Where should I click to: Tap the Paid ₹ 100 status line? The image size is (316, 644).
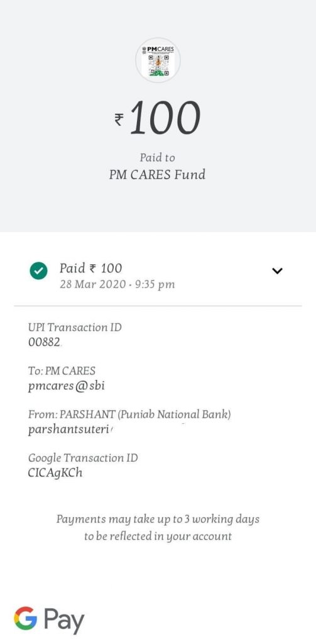(90, 268)
